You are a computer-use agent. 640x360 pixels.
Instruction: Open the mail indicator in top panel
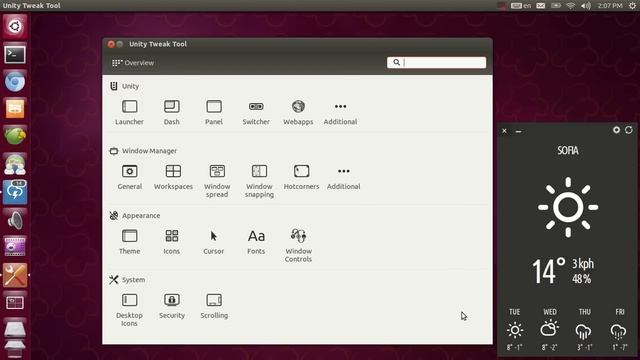[540, 6]
